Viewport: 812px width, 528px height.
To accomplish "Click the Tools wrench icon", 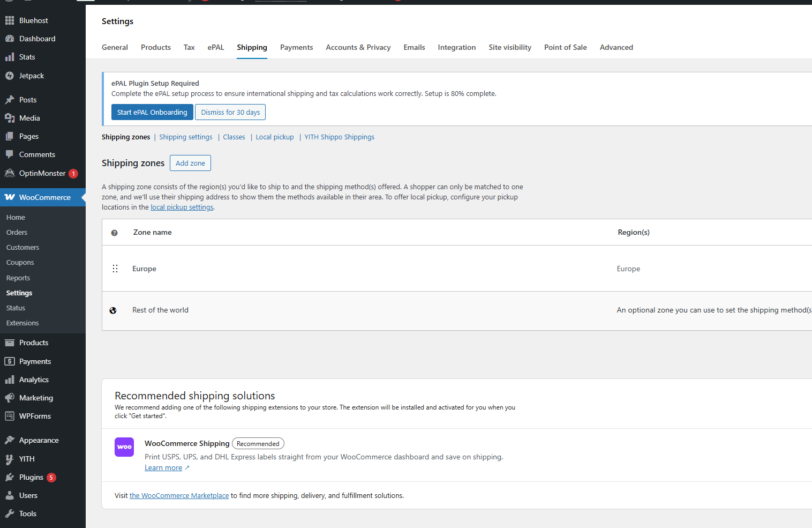I will (x=10, y=514).
